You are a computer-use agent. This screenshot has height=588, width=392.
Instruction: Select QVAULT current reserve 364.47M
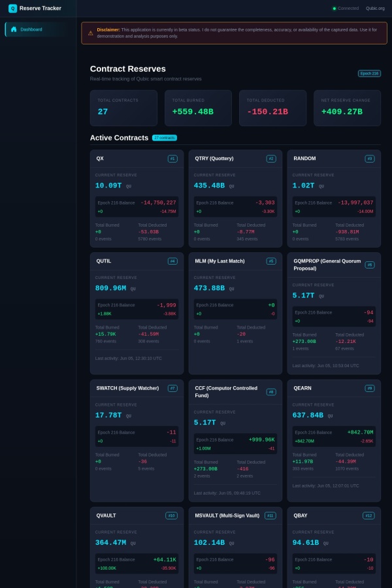tap(110, 543)
